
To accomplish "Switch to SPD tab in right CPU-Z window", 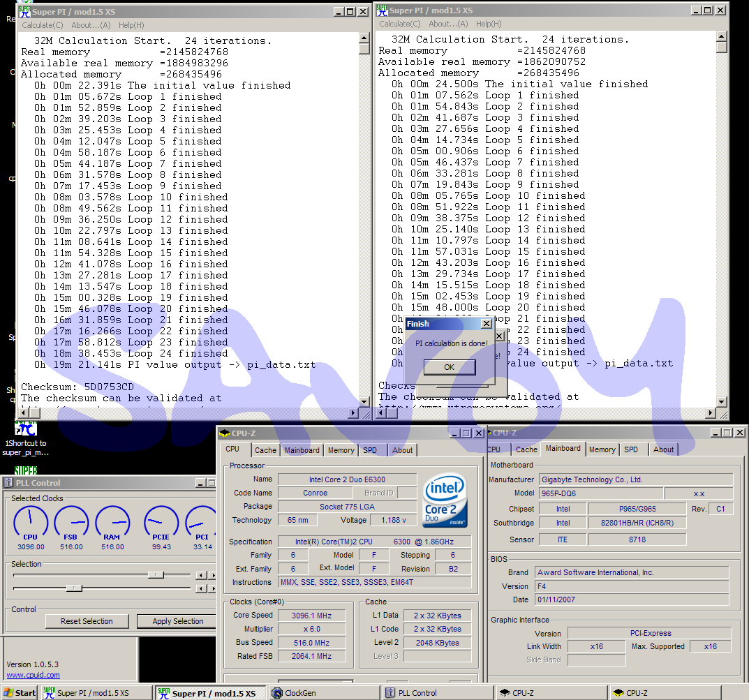I will tap(631, 449).
